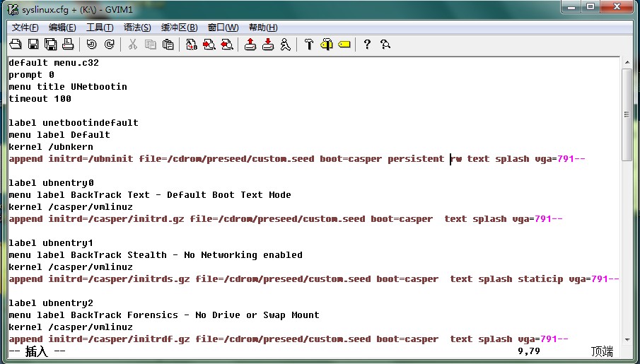Click the GVIM application icon in title bar
The height and width of the screenshot is (364, 640).
pos(13,9)
